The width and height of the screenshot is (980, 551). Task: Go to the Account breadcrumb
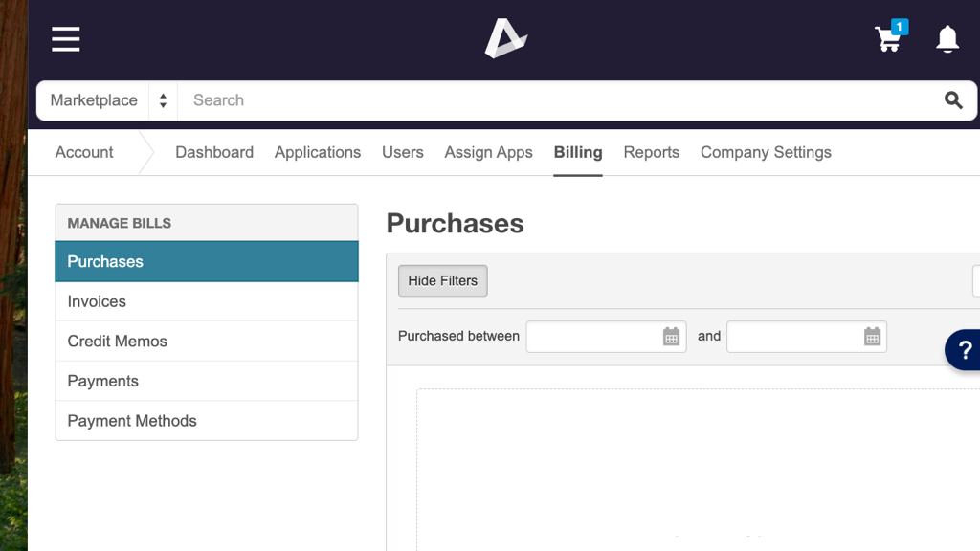coord(84,152)
